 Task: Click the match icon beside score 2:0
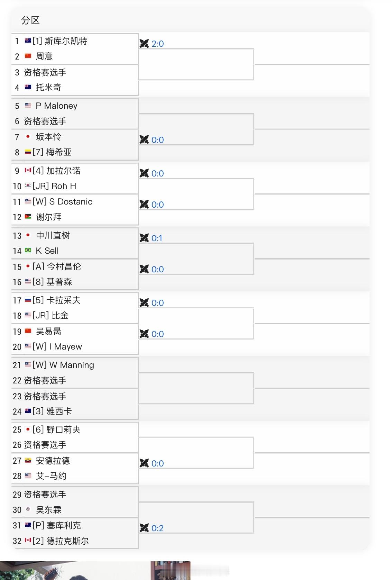[144, 44]
